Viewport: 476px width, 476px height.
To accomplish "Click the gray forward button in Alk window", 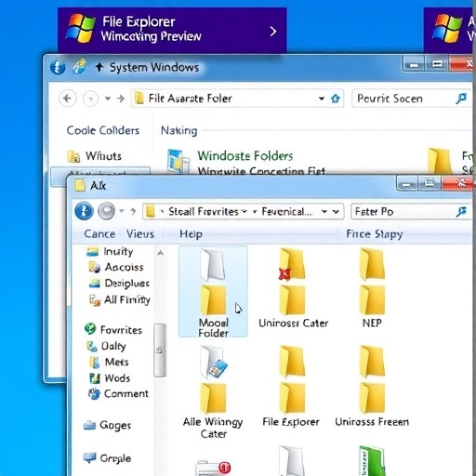I will 106,211.
